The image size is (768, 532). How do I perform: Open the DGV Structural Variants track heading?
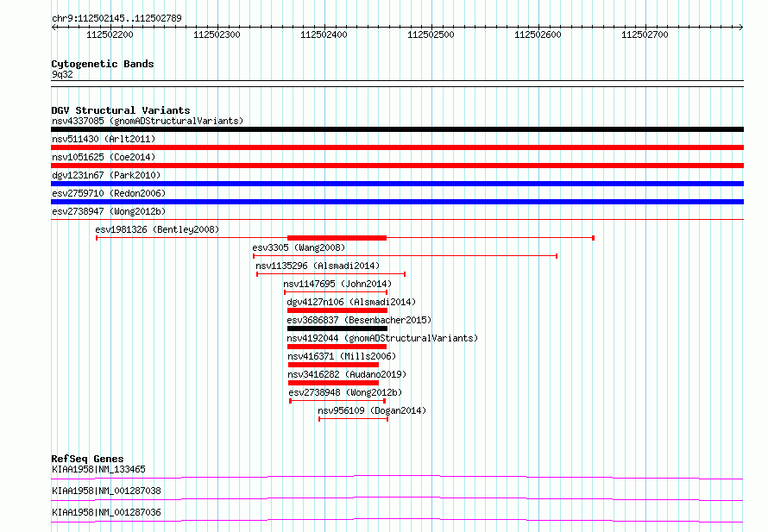tap(121, 110)
